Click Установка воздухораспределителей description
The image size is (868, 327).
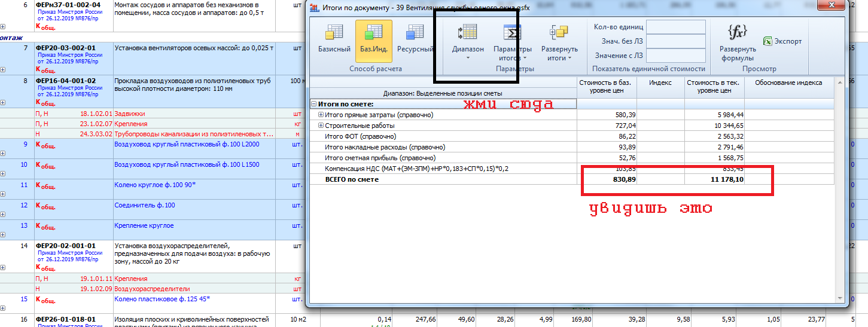[193, 253]
